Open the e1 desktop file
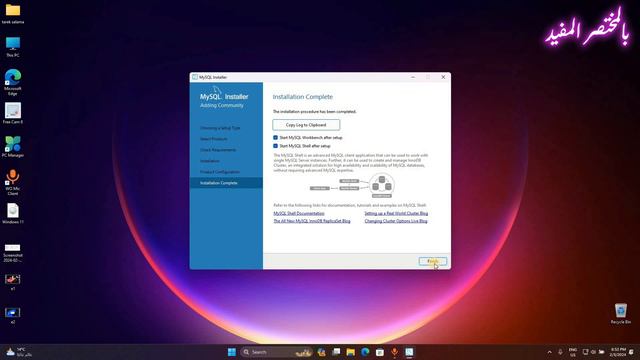The height and width of the screenshot is (360, 640). [x=13, y=282]
